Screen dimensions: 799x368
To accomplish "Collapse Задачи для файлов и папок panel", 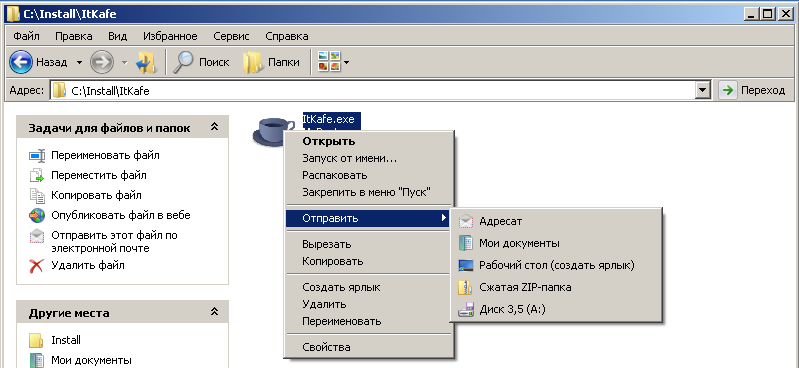I will coord(215,127).
